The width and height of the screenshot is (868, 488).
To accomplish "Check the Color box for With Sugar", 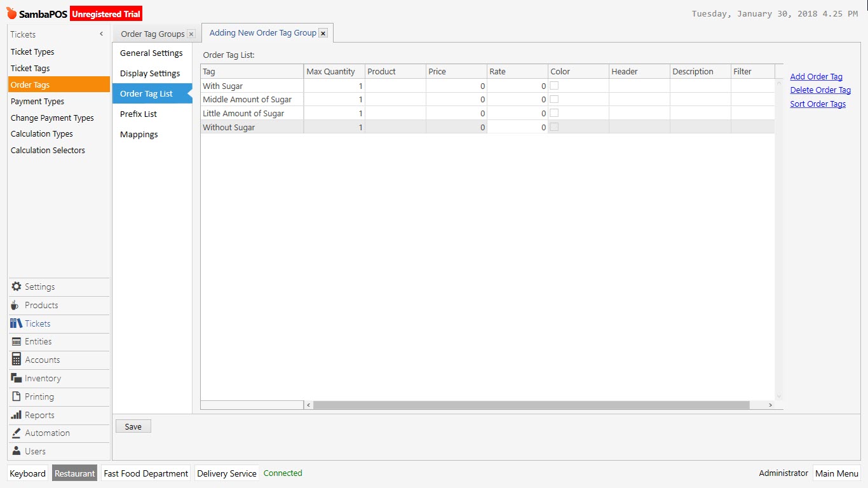I will coord(553,86).
